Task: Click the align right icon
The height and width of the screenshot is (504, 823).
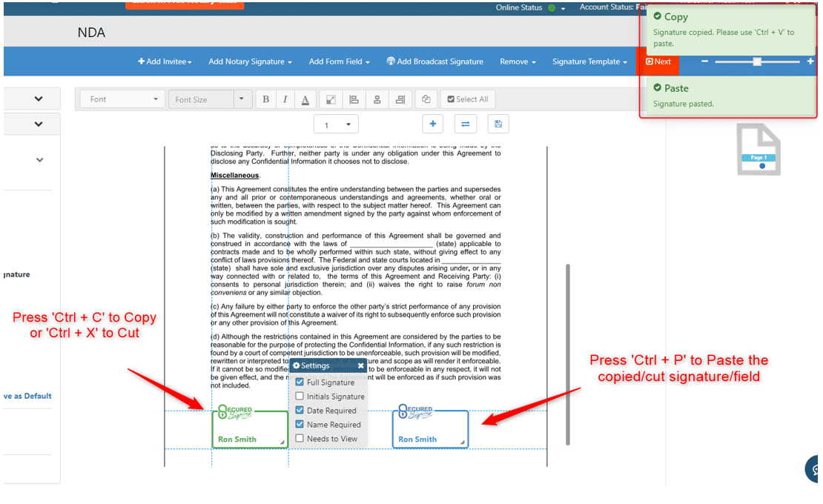Action: (x=400, y=99)
